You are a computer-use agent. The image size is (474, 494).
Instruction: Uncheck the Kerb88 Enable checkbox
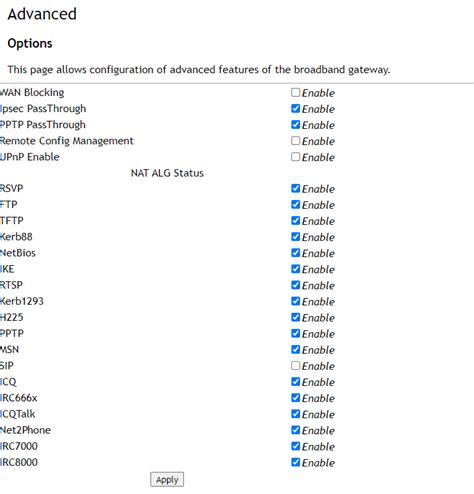295,237
